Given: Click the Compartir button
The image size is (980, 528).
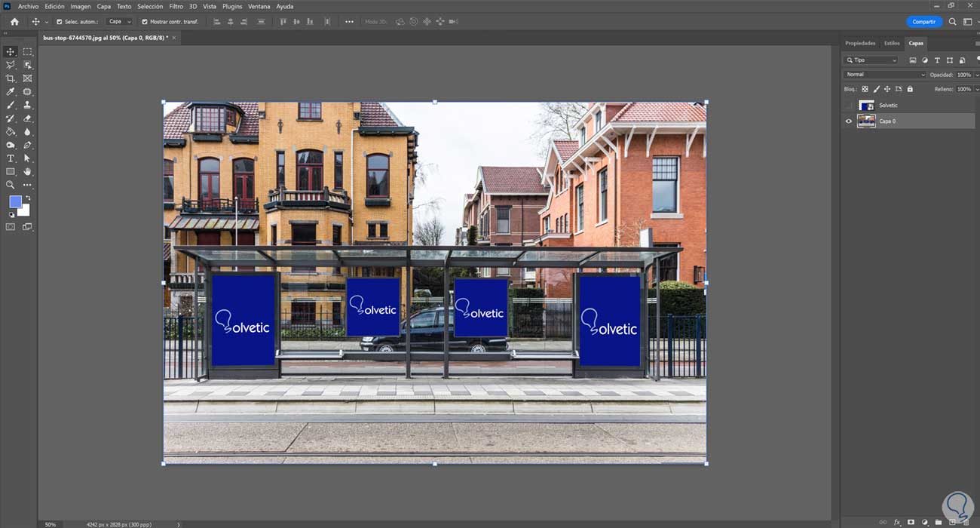Looking at the screenshot, I should (x=923, y=22).
